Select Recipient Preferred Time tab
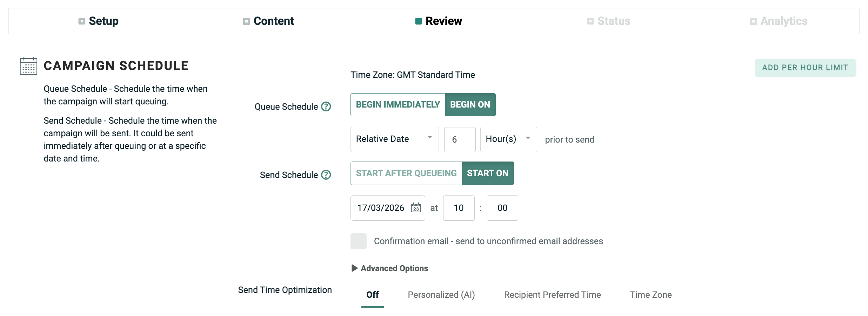This screenshot has height=316, width=868. pyautogui.click(x=552, y=295)
